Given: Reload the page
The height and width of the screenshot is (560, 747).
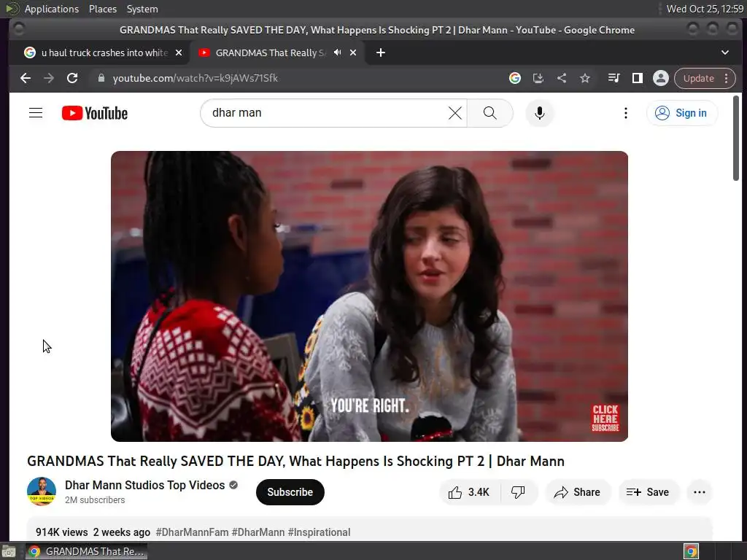Looking at the screenshot, I should [x=72, y=78].
